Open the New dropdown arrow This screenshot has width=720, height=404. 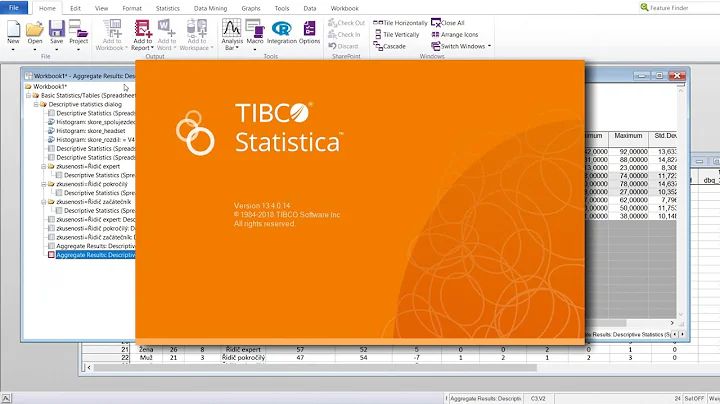[13, 49]
